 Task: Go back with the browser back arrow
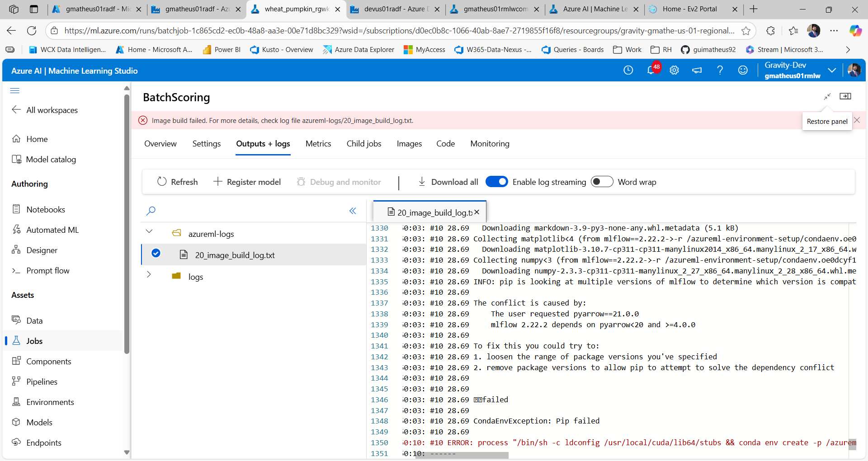pyautogui.click(x=11, y=31)
